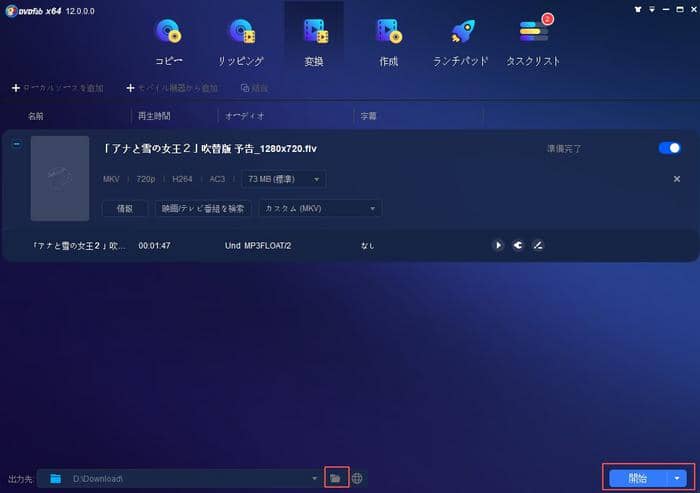Image resolution: width=700 pixels, height=493 pixels.
Task: Click the DVDFab x64 logo icon
Action: point(11,11)
